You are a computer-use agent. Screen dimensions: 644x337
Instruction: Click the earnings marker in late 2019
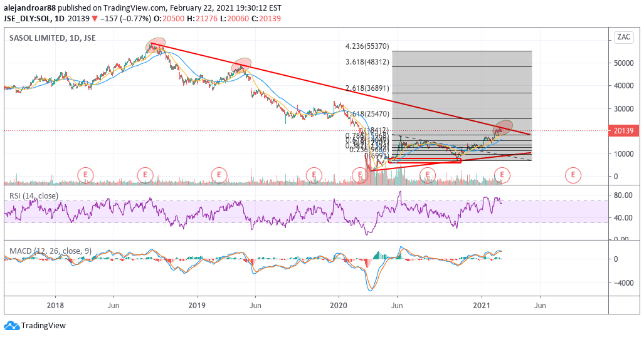pos(314,175)
